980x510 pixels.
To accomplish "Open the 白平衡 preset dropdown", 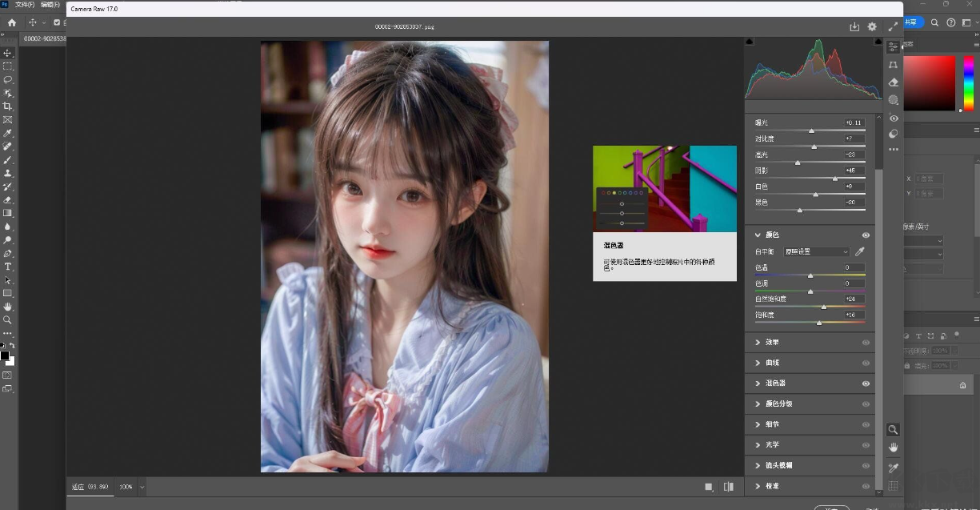I will click(x=815, y=251).
